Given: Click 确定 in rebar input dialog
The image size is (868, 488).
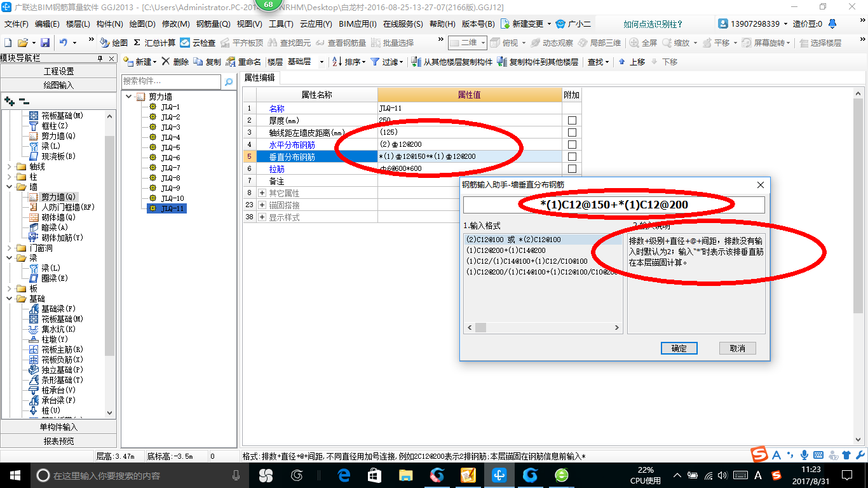Looking at the screenshot, I should (x=679, y=348).
